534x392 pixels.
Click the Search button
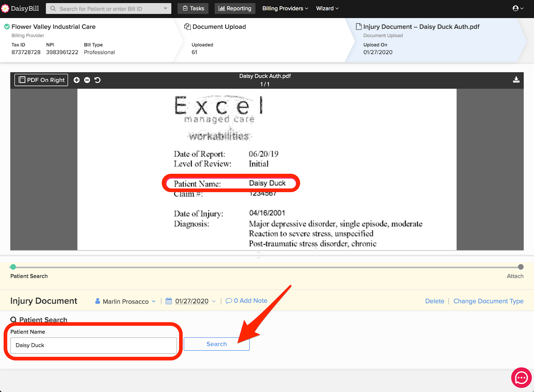(217, 344)
